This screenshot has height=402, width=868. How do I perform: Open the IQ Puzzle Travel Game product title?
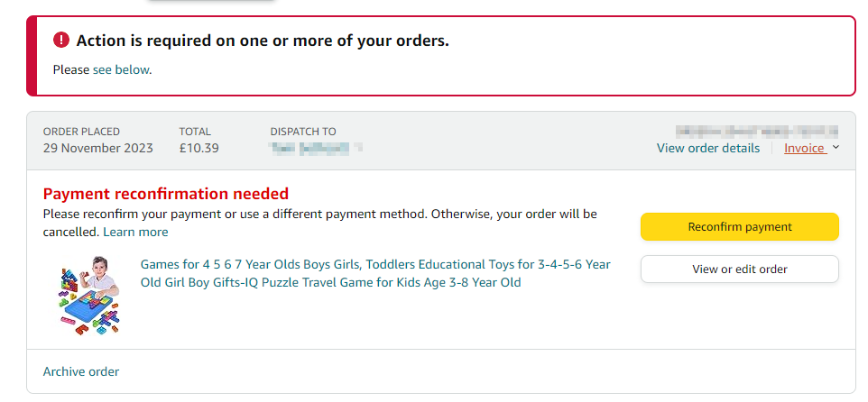(x=375, y=273)
